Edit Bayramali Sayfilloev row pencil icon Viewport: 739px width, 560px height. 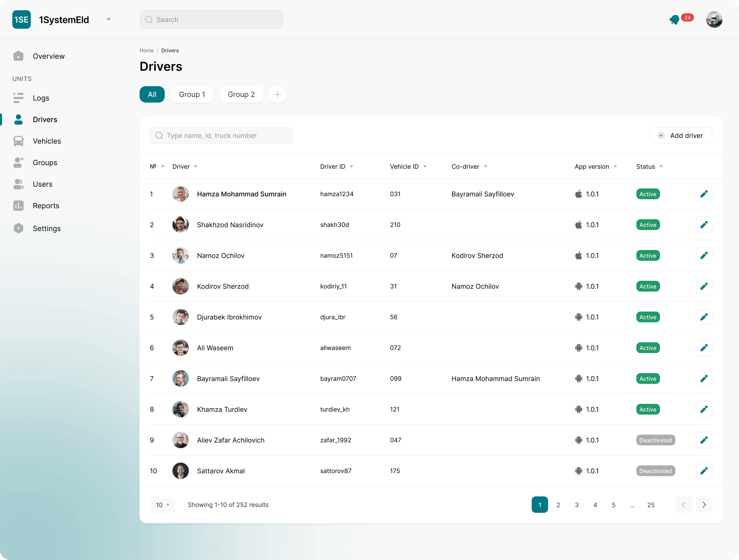pos(704,378)
